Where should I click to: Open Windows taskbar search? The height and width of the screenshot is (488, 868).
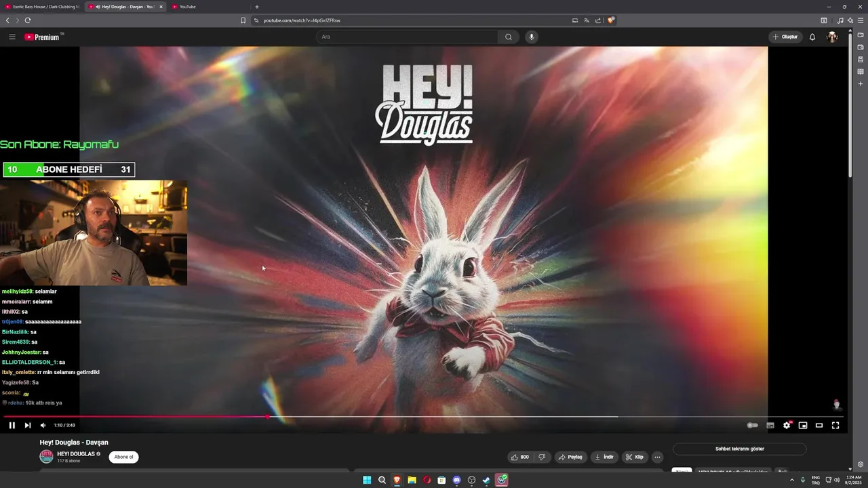(382, 480)
